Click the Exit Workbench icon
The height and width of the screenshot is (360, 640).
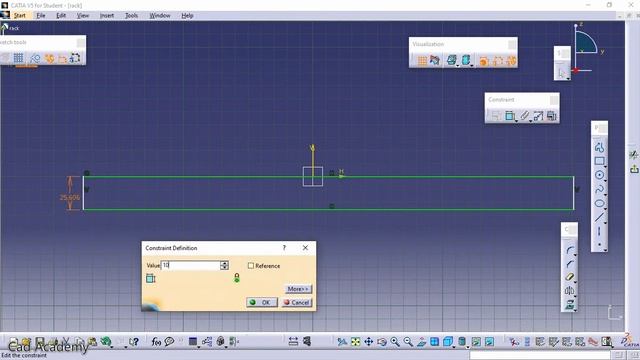tap(634, 168)
